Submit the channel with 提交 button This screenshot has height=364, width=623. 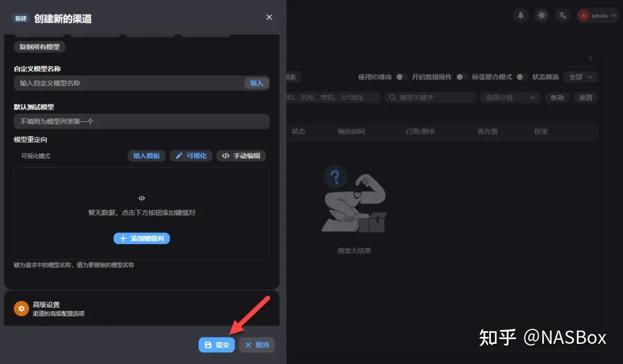(x=216, y=345)
